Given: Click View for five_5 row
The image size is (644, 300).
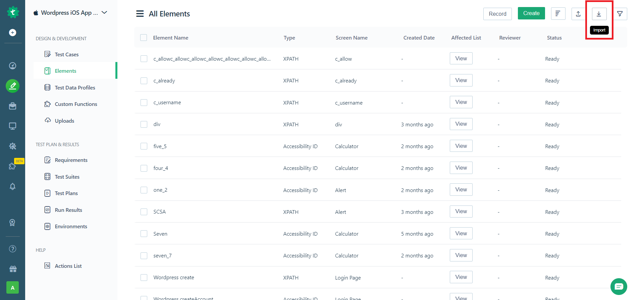Looking at the screenshot, I should click(x=461, y=146).
